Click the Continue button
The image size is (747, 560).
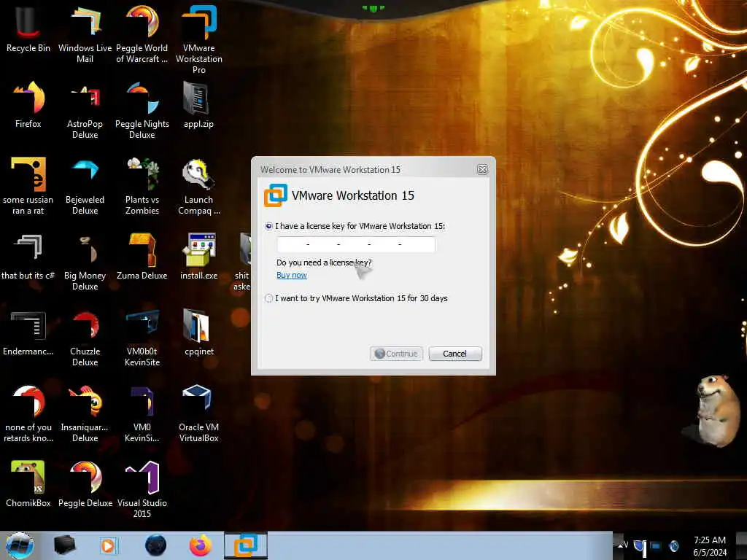point(396,354)
